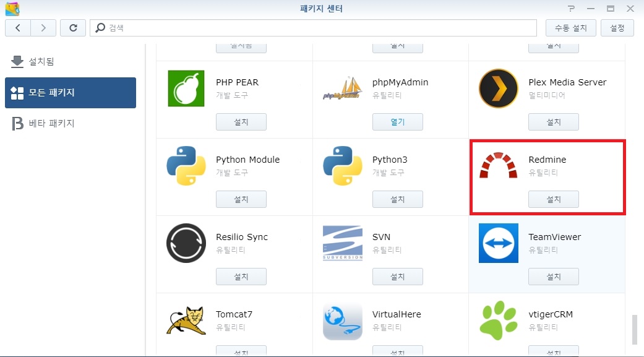Viewport: 644px width, 357px height.
Task: Open the 베타 패키지 section
Action: pyautogui.click(x=71, y=123)
